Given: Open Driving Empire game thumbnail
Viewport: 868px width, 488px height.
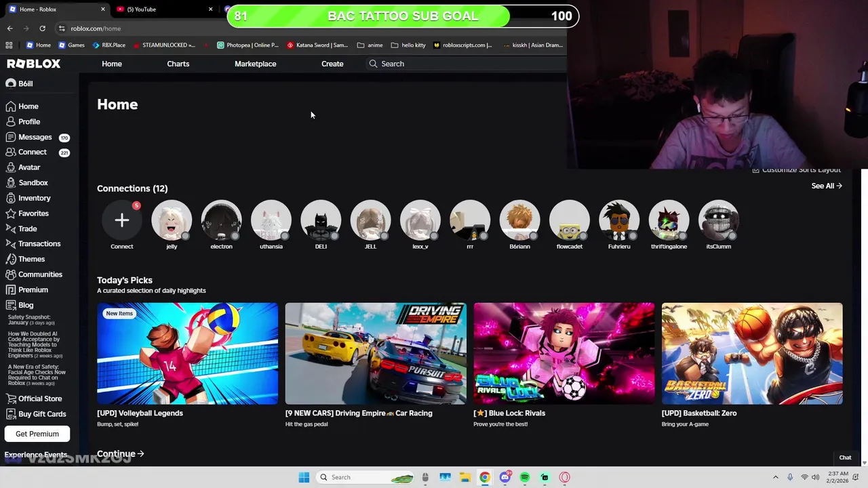Looking at the screenshot, I should pos(376,353).
